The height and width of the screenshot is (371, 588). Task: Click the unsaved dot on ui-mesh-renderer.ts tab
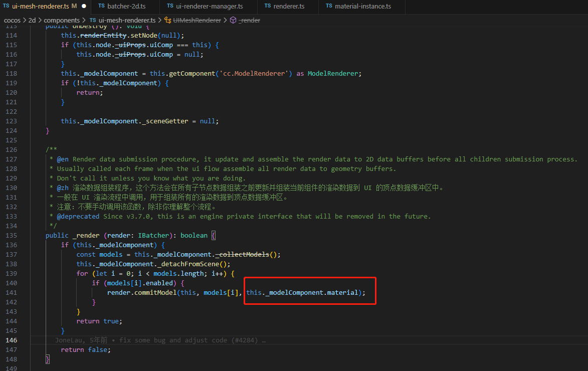(84, 6)
